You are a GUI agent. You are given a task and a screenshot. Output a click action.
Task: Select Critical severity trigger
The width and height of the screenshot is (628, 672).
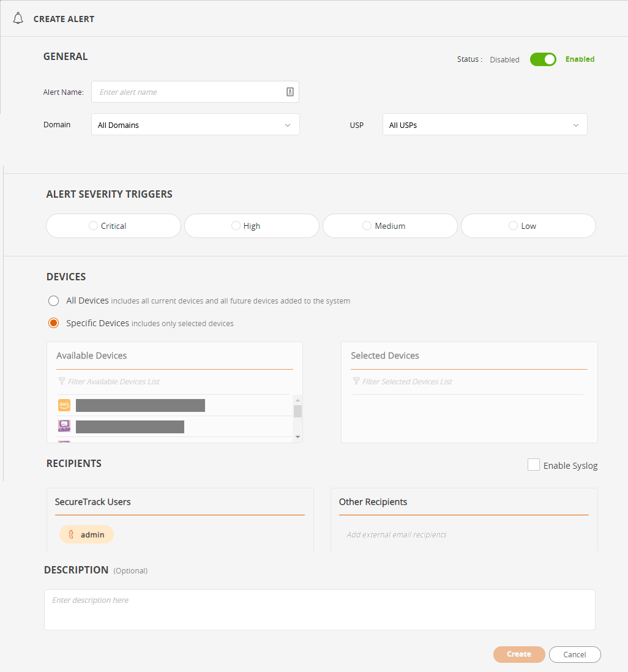[x=94, y=226]
